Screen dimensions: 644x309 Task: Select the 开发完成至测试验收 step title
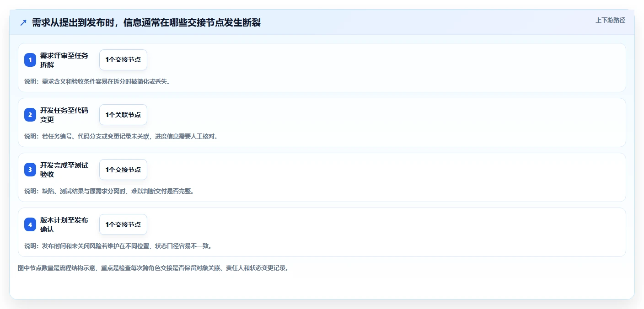[x=64, y=170]
